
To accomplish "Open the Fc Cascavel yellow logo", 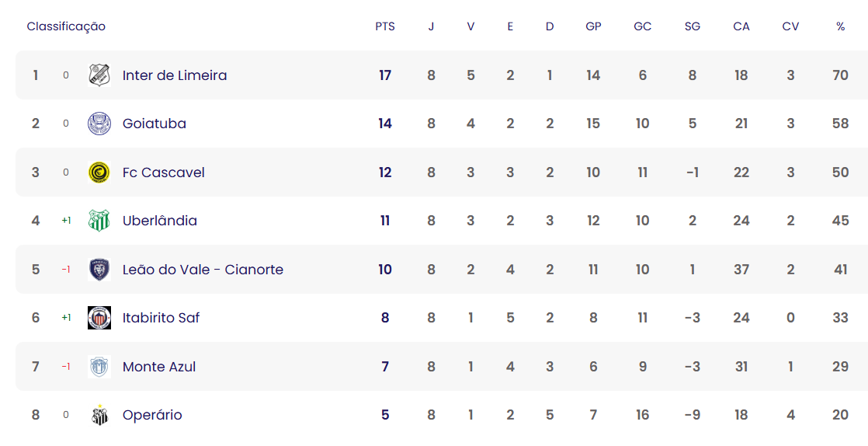I will 99,172.
